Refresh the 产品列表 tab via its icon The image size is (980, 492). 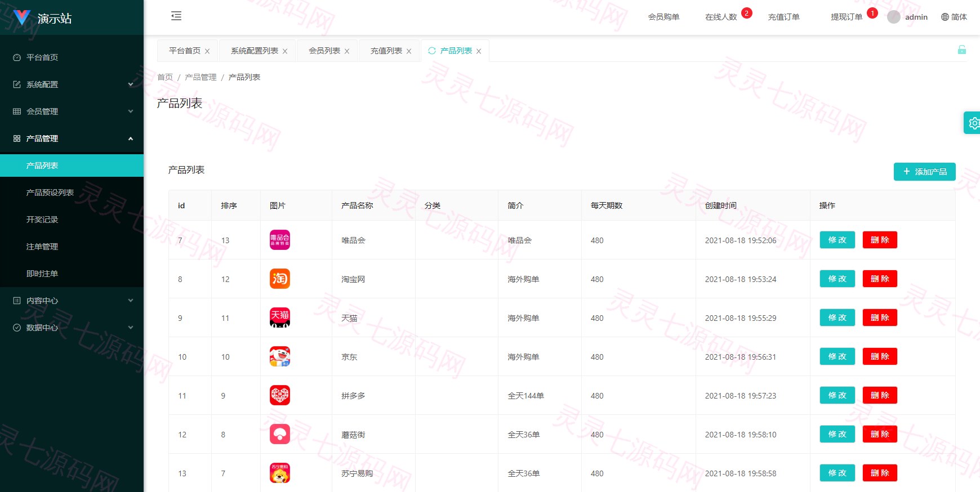[x=432, y=51]
